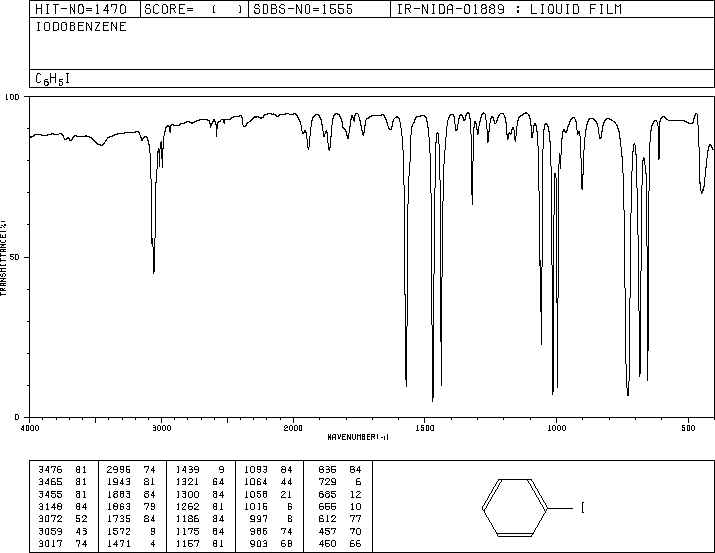Click the 100 y-axis tick label
715x553 pixels.
tap(12, 97)
